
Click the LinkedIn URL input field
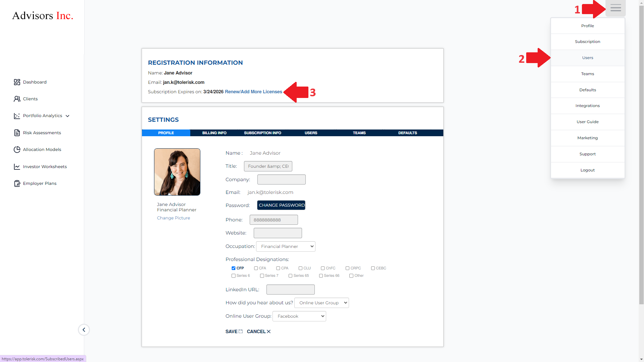click(x=290, y=290)
